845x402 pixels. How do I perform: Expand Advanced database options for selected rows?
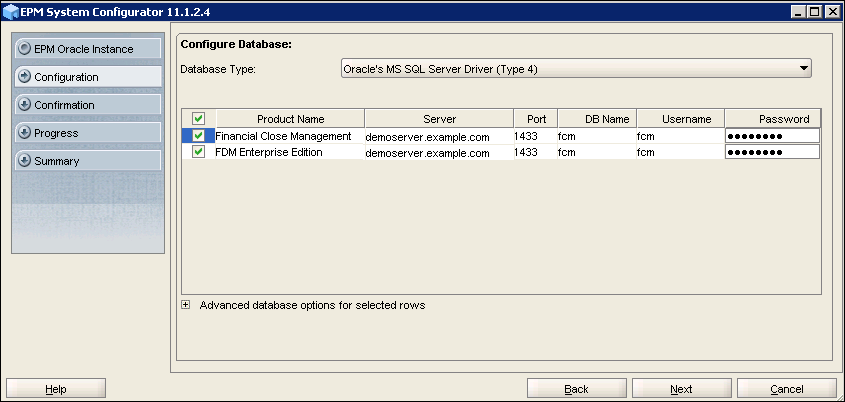coord(186,305)
